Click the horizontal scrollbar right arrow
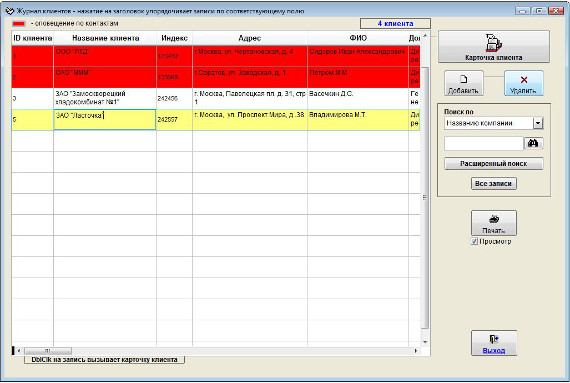 coord(416,351)
